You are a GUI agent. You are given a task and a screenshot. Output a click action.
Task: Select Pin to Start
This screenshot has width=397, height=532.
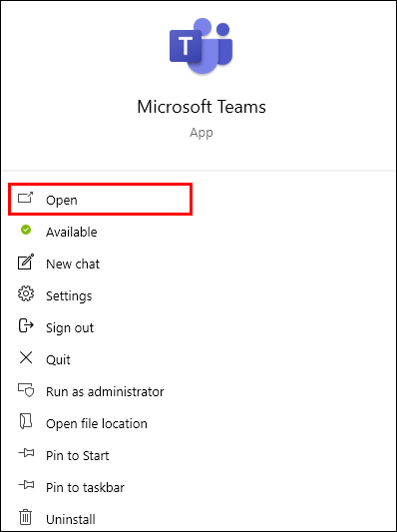(78, 456)
